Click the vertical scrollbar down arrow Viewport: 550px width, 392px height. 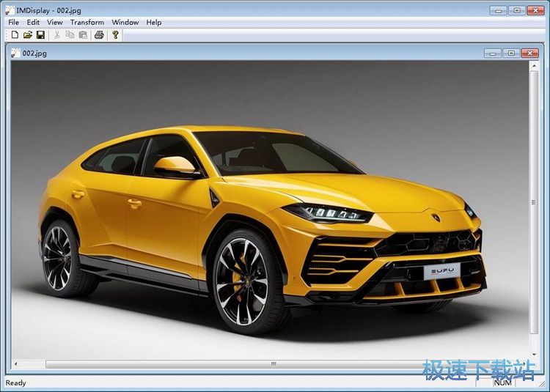point(534,355)
